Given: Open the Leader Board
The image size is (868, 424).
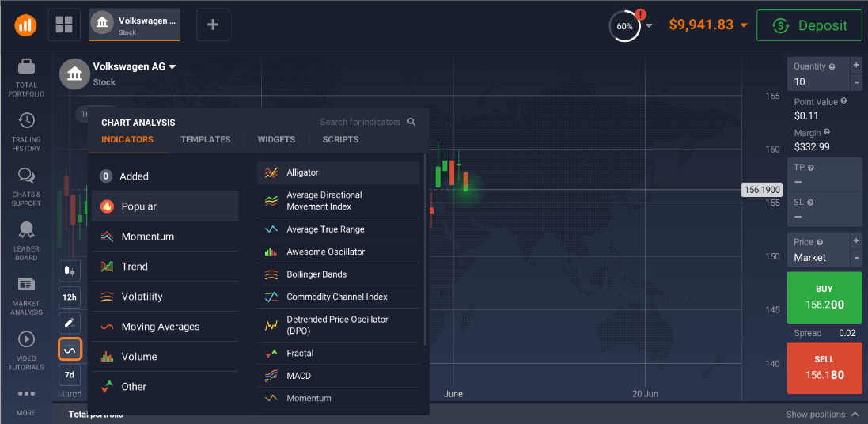Looking at the screenshot, I should pos(26,241).
